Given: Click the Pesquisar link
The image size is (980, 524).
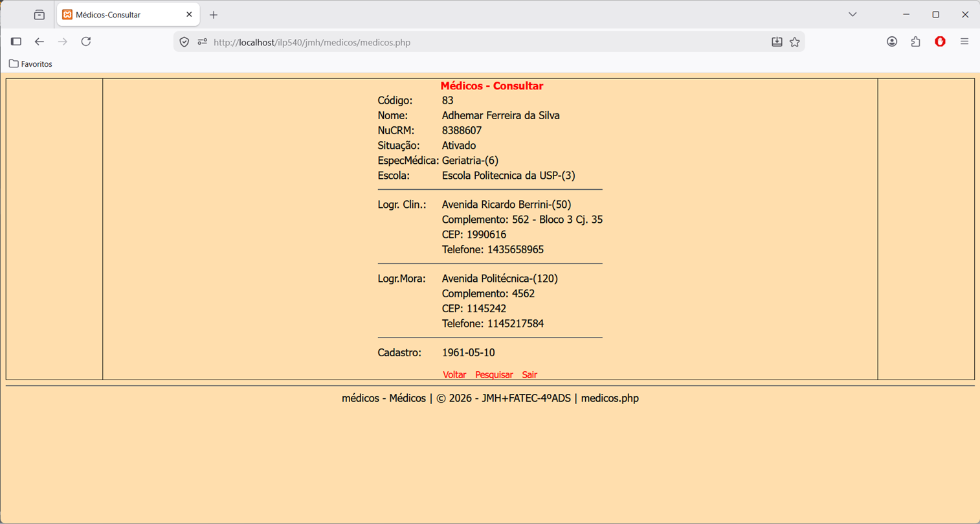Looking at the screenshot, I should pos(494,374).
